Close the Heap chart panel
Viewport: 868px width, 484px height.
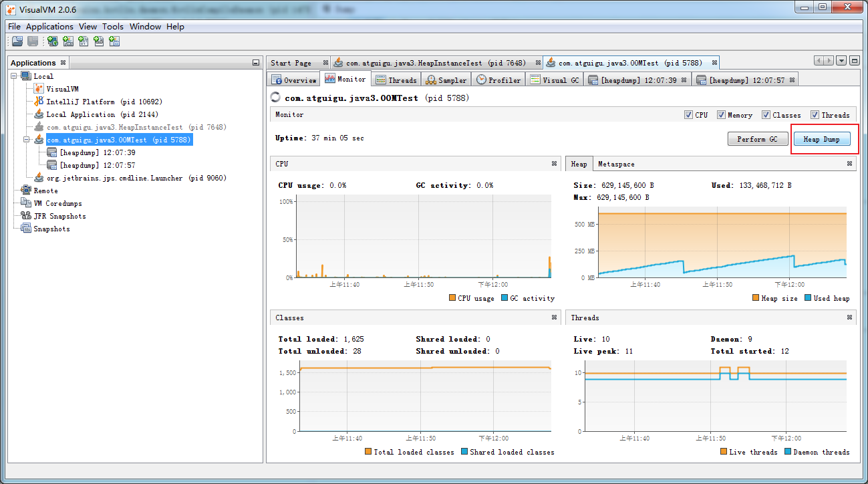[849, 163]
